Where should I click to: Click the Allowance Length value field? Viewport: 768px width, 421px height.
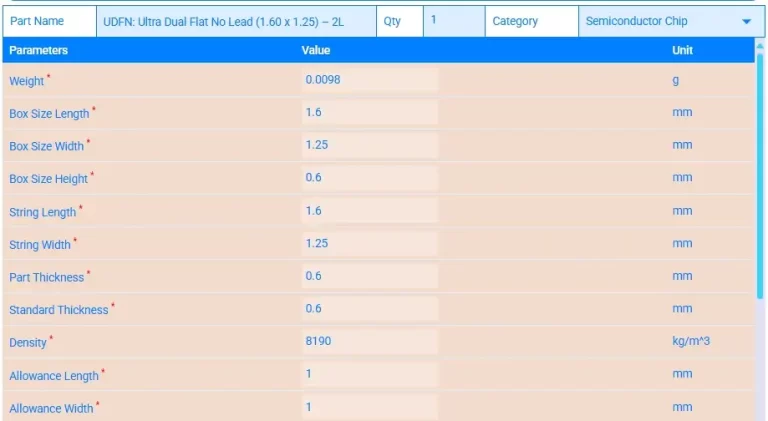point(369,375)
